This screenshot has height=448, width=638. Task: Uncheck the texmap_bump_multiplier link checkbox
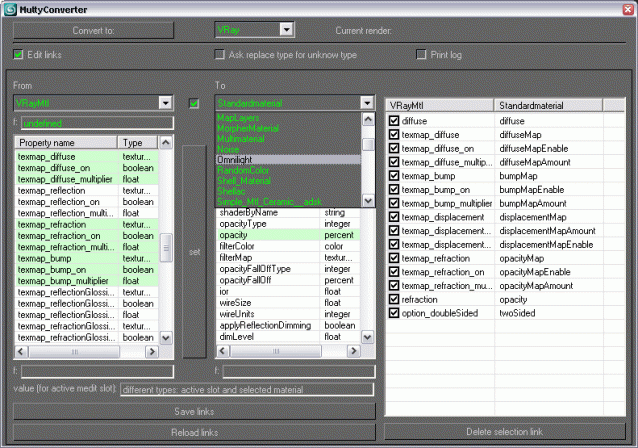(x=393, y=203)
